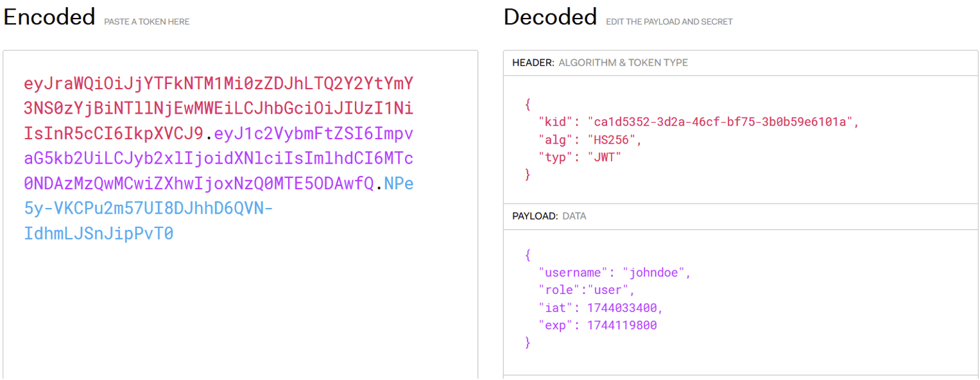The image size is (980, 380).
Task: Click the "Decoded" heading
Action: (550, 17)
